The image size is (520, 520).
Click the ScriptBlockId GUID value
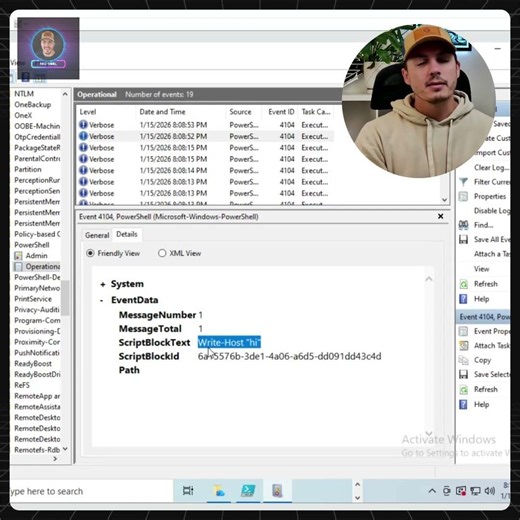pos(289,356)
